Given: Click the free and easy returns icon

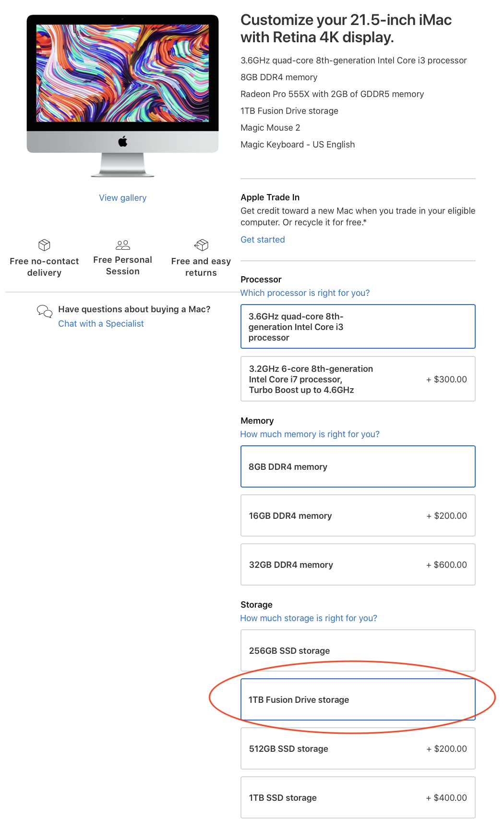Looking at the screenshot, I should point(201,245).
